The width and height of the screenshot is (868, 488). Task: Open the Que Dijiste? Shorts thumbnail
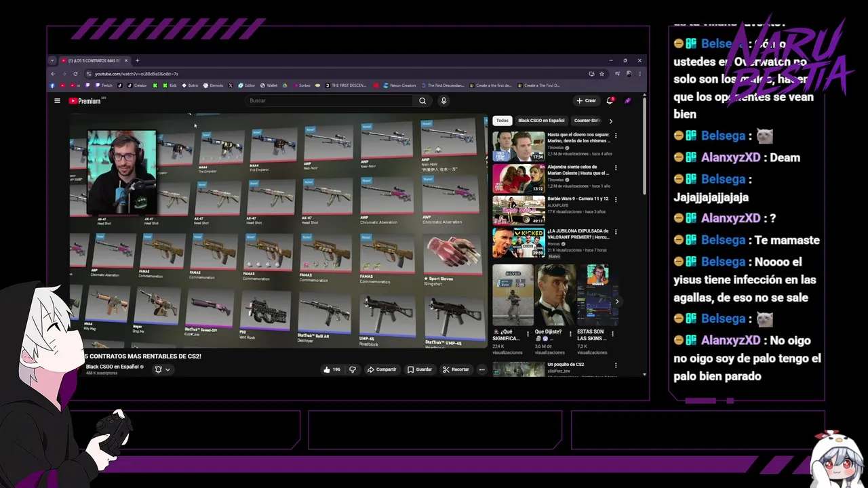555,296
